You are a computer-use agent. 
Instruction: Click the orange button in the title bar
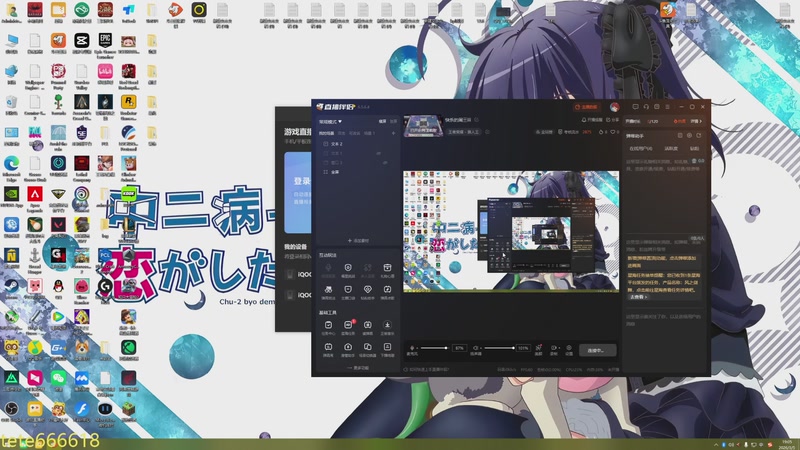click(587, 107)
